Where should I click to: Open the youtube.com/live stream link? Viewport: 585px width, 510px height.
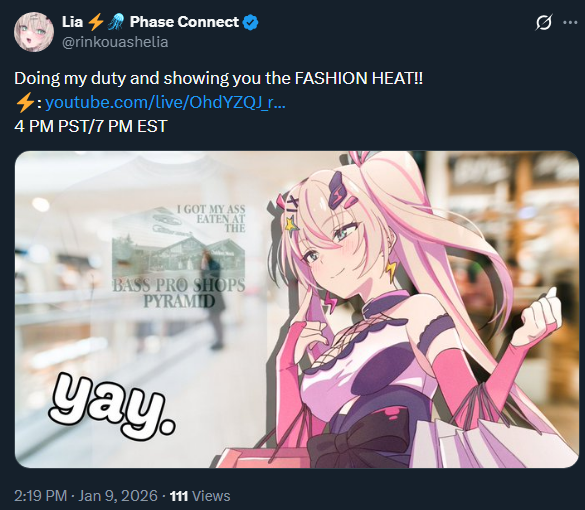click(x=165, y=102)
